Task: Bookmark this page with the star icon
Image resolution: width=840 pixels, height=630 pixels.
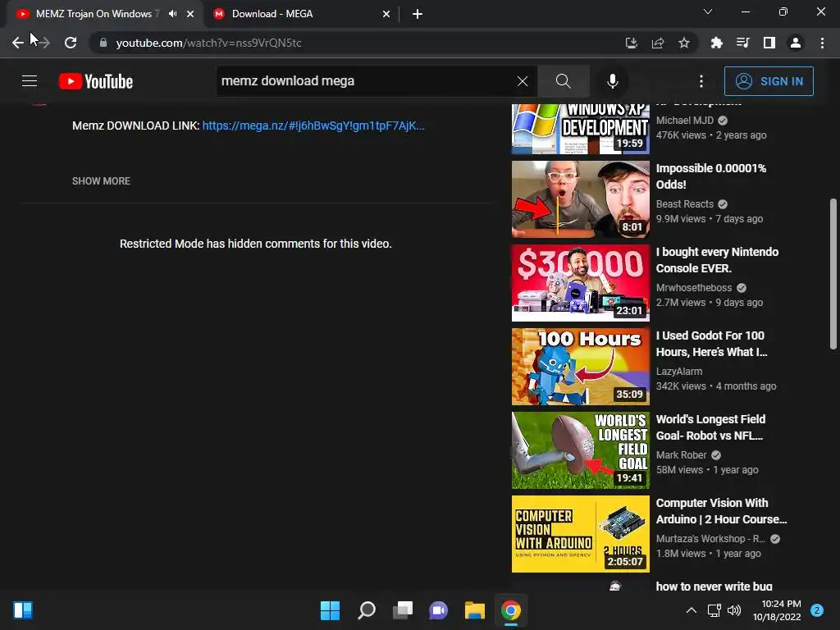Action: 684,43
